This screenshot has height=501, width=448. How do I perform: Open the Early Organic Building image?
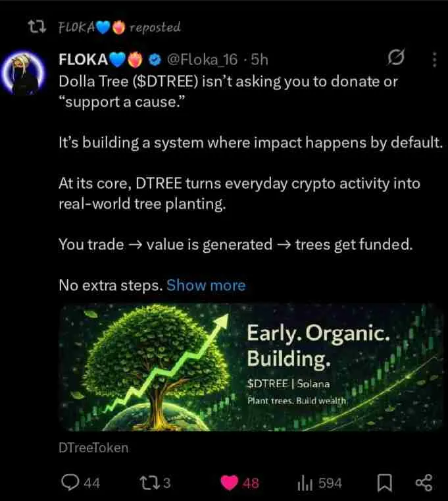tap(252, 367)
